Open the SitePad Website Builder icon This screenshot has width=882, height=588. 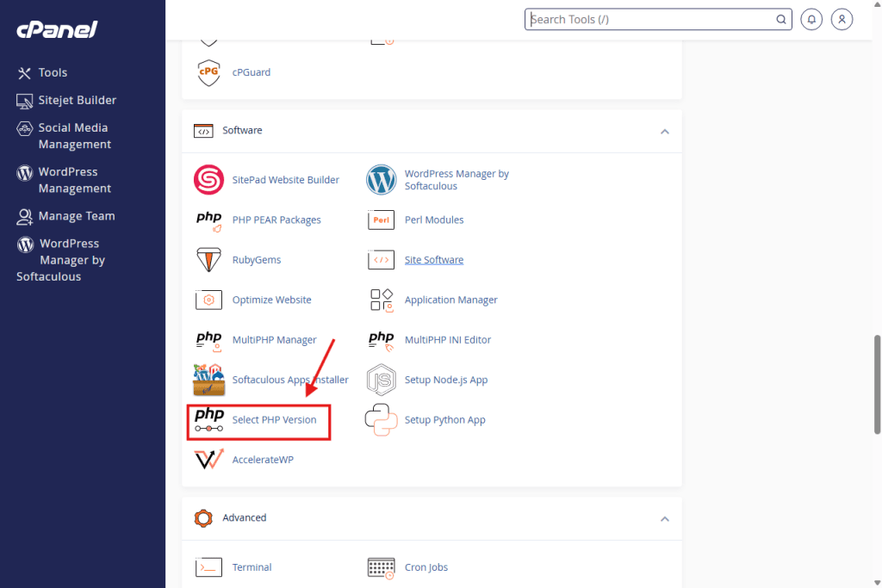(208, 180)
